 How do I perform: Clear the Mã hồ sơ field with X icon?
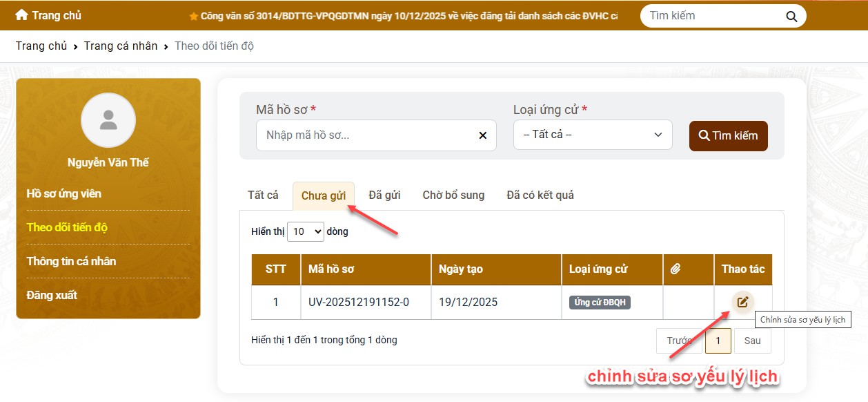[x=482, y=135]
